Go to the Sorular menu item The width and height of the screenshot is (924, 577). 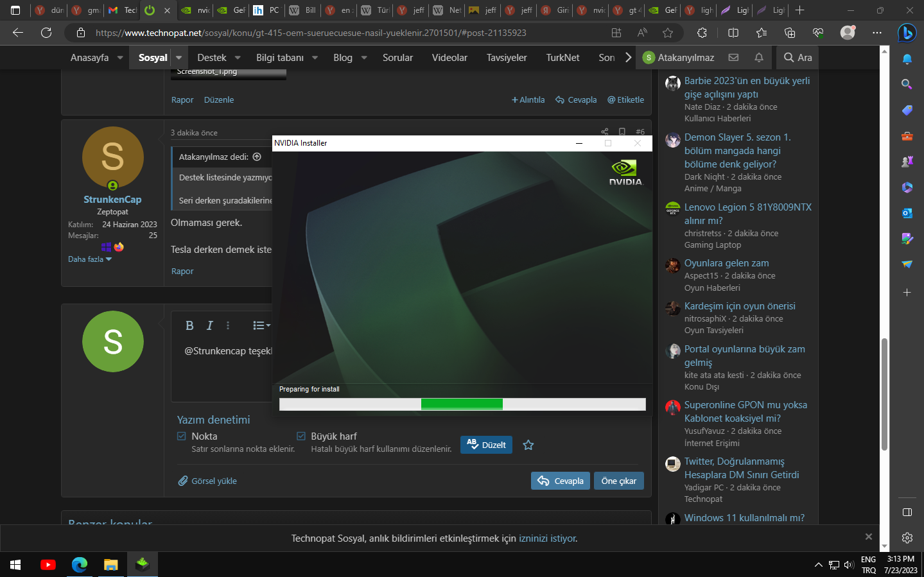click(397, 58)
